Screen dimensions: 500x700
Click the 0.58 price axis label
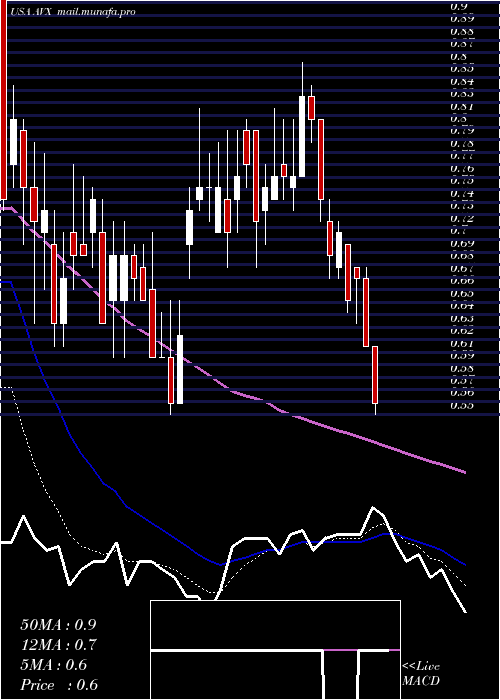pos(461,369)
